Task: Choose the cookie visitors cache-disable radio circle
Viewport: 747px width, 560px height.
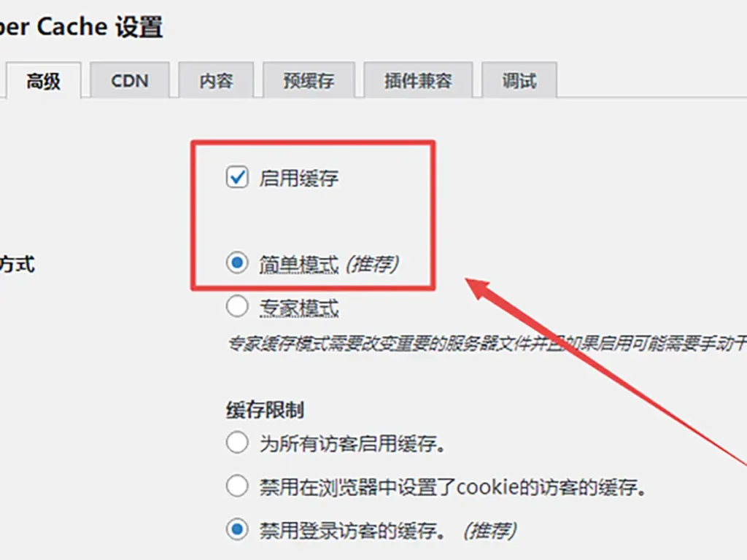Action: point(237,486)
